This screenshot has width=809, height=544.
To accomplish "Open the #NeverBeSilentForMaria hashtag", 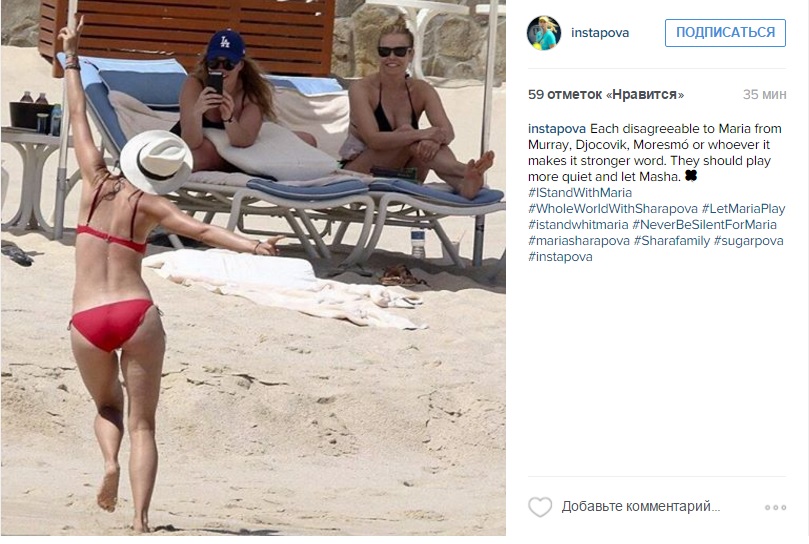I will pos(704,225).
